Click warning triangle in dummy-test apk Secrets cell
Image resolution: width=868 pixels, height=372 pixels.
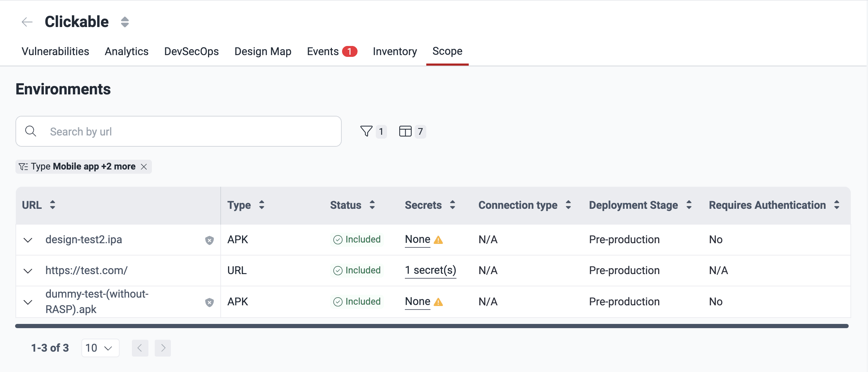tap(438, 302)
